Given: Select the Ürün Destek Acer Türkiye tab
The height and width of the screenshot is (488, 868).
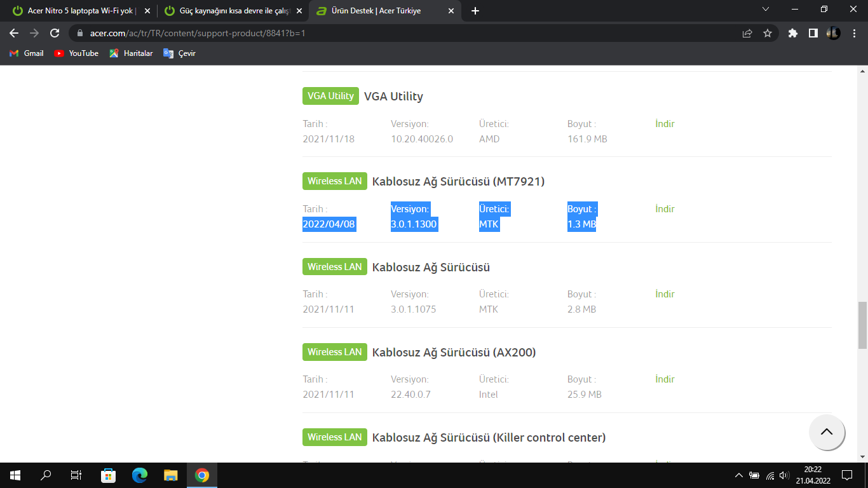Looking at the screenshot, I should pyautogui.click(x=385, y=11).
